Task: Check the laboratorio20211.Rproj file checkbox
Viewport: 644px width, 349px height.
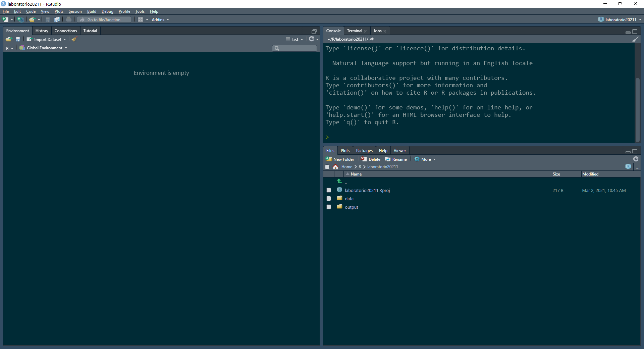Action: [x=329, y=190]
